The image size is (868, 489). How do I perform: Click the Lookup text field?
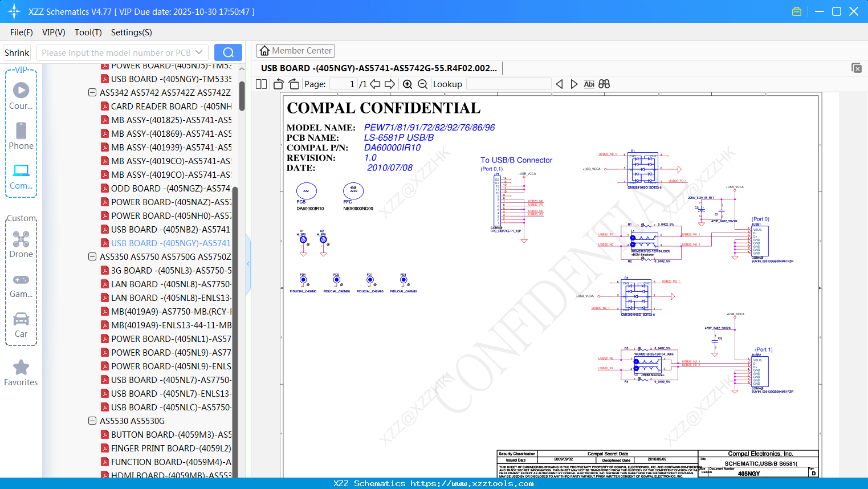point(508,84)
